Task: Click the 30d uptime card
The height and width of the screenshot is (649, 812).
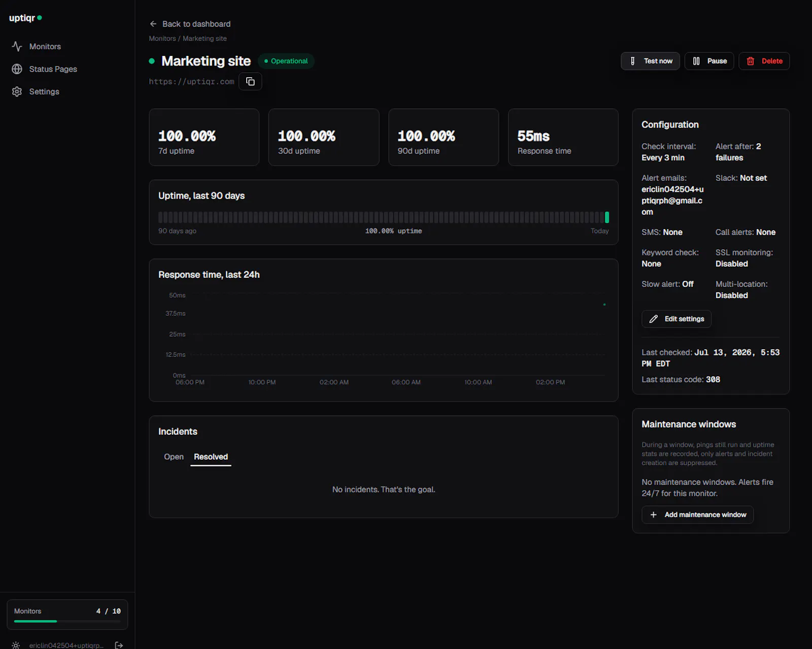Action: point(324,137)
